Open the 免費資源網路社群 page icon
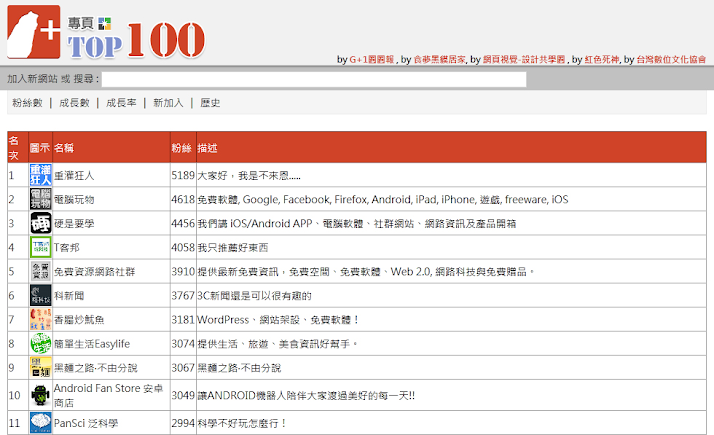714x435 pixels. pos(41,271)
